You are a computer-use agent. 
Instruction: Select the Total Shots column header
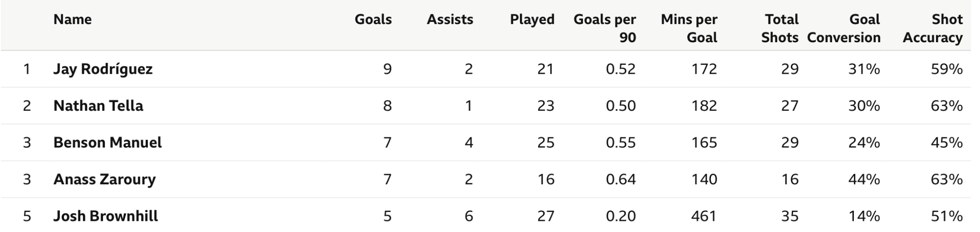(x=780, y=28)
